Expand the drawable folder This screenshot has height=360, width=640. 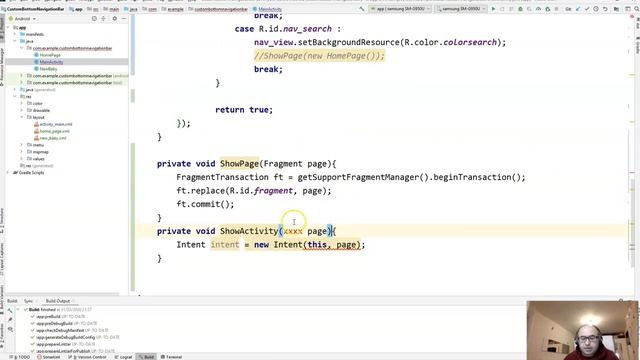(22, 110)
